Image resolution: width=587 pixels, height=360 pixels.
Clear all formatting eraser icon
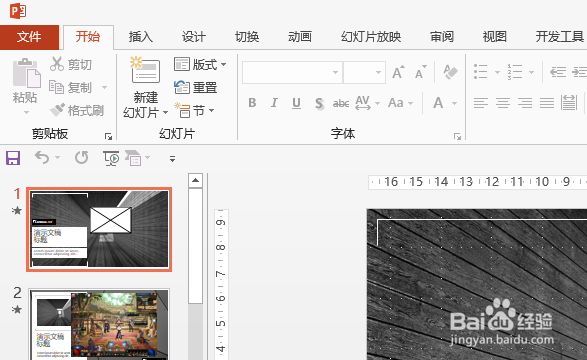click(x=450, y=71)
